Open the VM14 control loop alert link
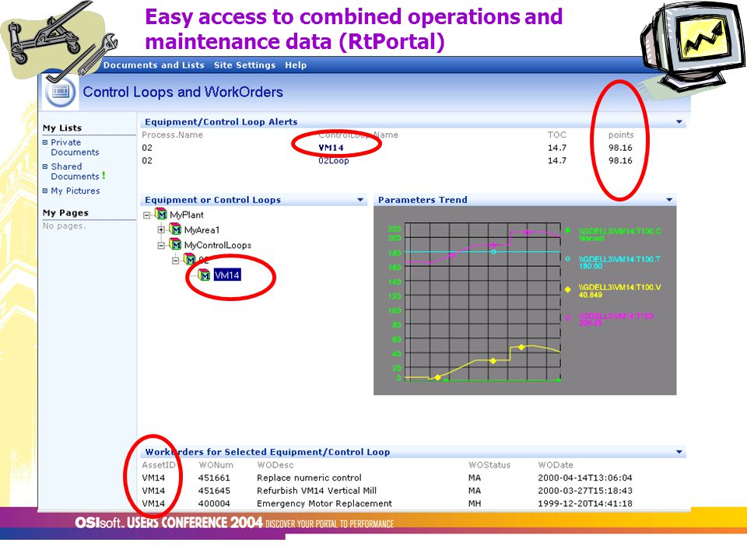The image size is (747, 560). (x=331, y=148)
